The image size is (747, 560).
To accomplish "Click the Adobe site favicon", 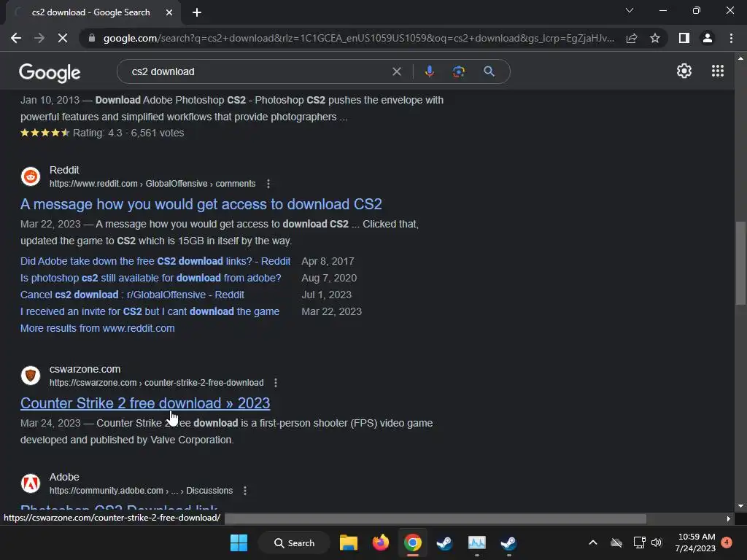I will coord(31,483).
